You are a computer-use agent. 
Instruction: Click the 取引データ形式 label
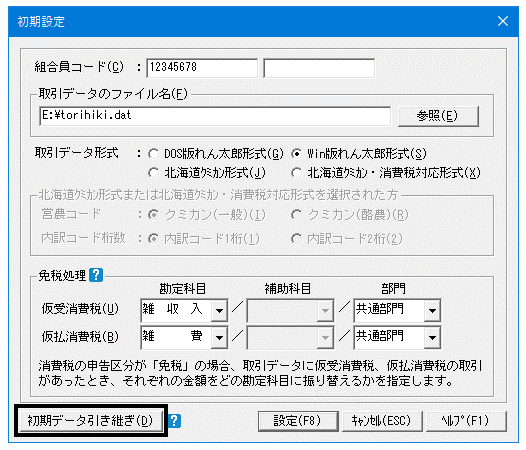click(x=77, y=153)
